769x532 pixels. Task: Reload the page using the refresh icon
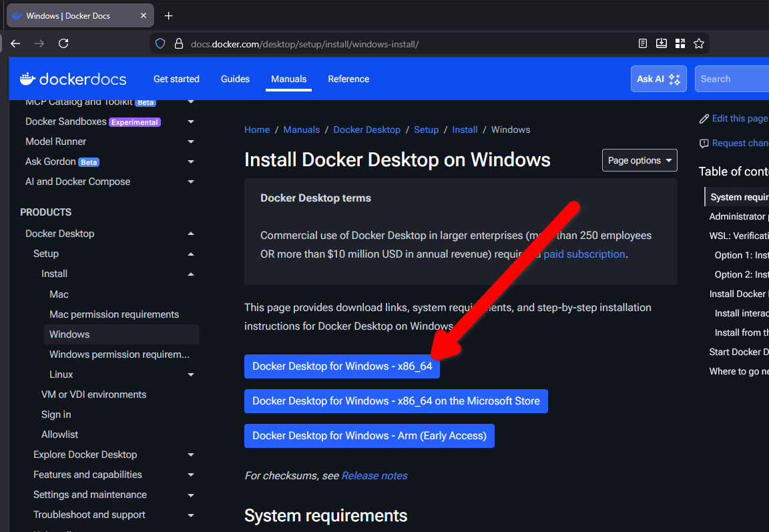[63, 43]
